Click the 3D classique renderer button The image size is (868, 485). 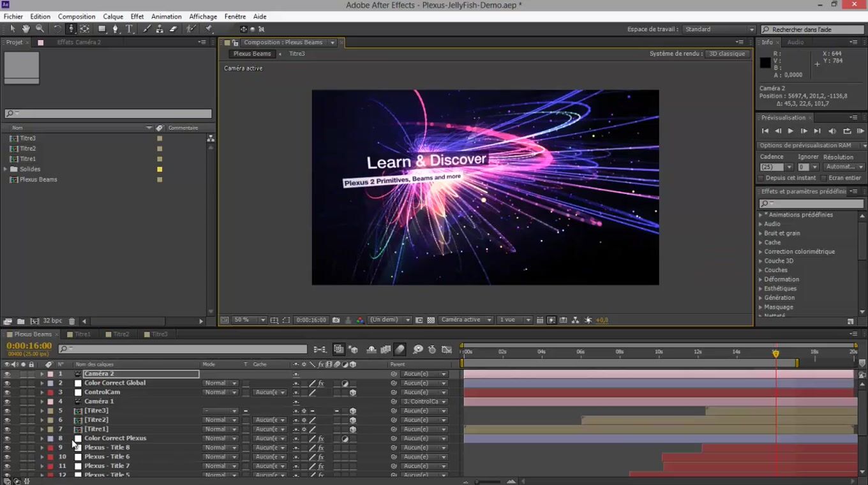[727, 54]
